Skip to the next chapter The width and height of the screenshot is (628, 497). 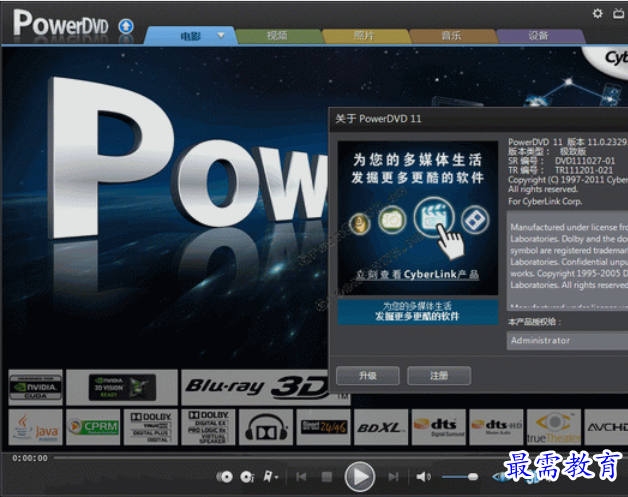(393, 477)
